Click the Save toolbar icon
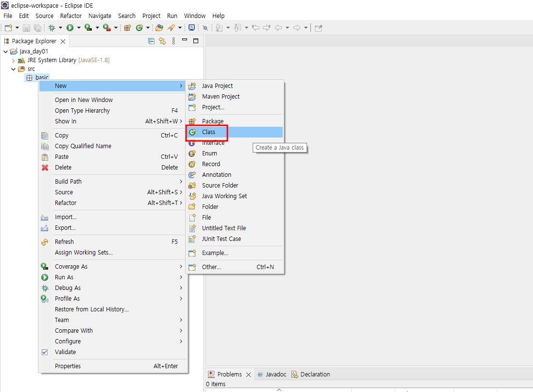533x392 pixels. point(27,28)
